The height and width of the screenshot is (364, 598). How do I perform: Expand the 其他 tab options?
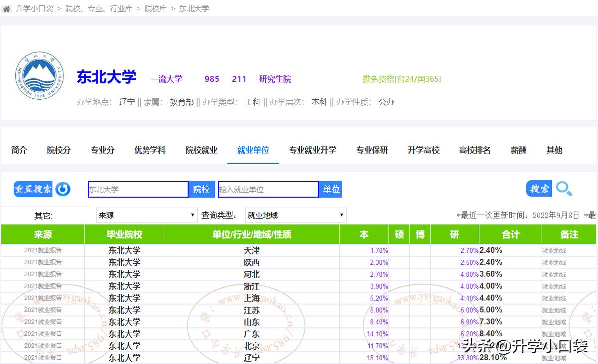554,150
